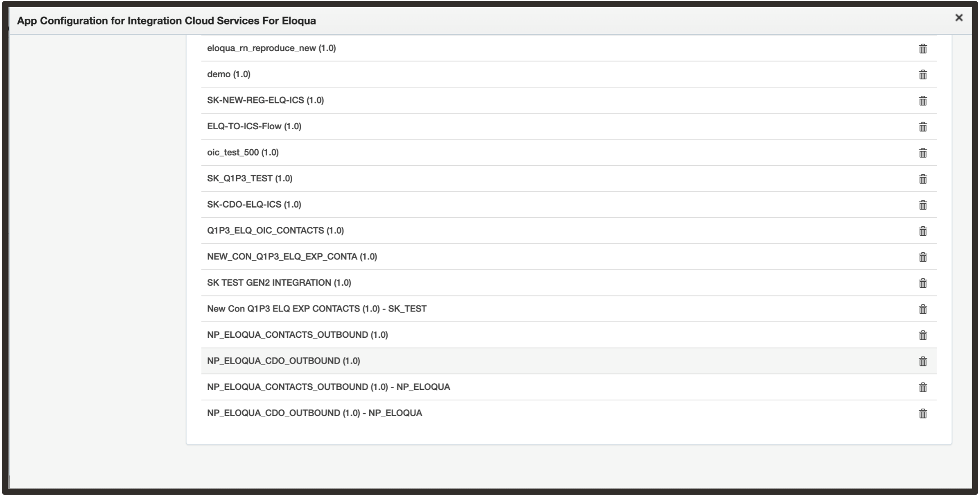Remove SK-NEW-REG-ELQ-ICS using its trash icon

(923, 101)
